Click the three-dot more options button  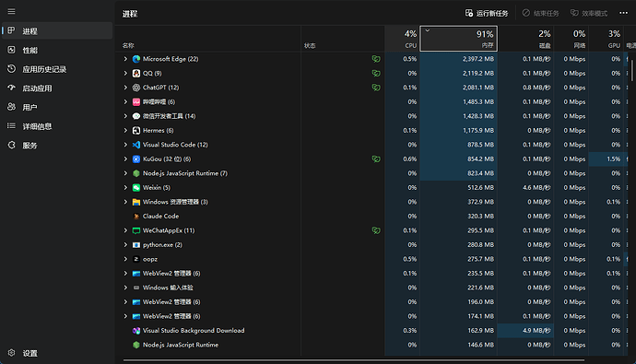coord(623,13)
